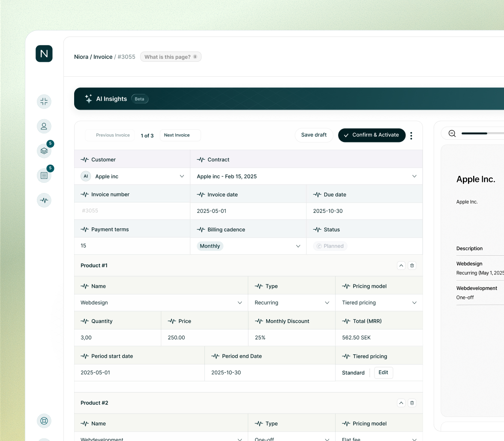Click the 562.50 SEK total value
This screenshot has width=504, height=441.
tap(356, 338)
